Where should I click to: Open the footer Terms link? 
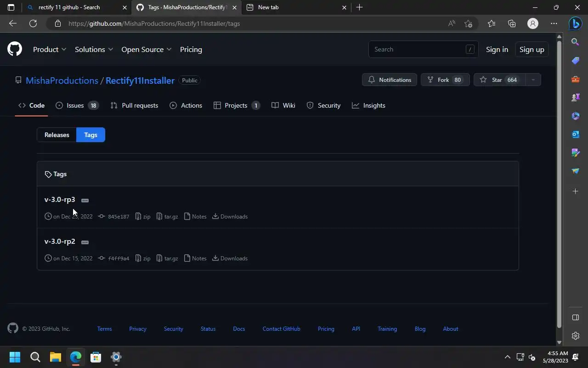coord(104,328)
